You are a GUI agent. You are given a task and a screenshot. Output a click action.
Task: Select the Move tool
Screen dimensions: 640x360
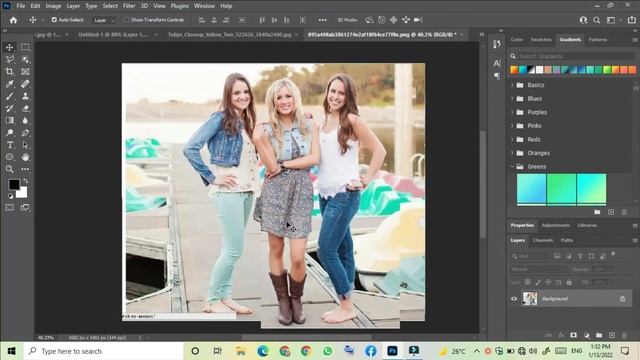coord(9,47)
